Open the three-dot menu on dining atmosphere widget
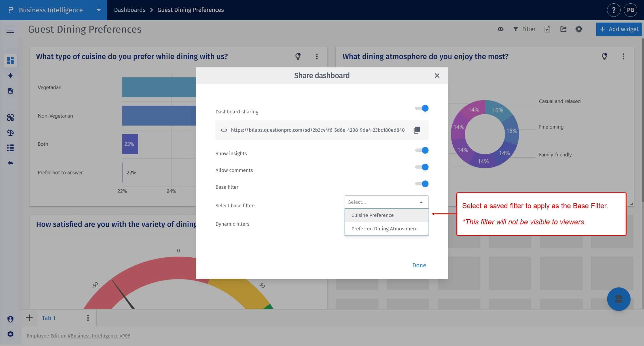644x346 pixels. (623, 57)
